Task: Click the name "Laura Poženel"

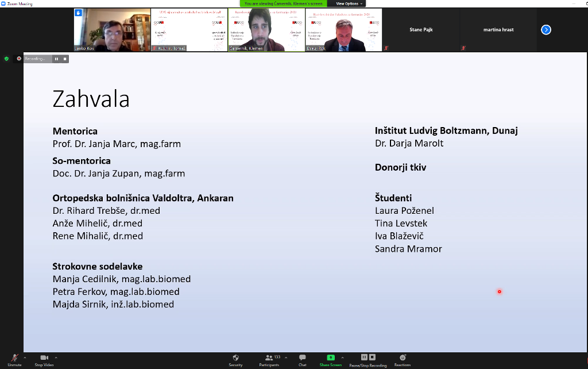Action: pos(405,210)
